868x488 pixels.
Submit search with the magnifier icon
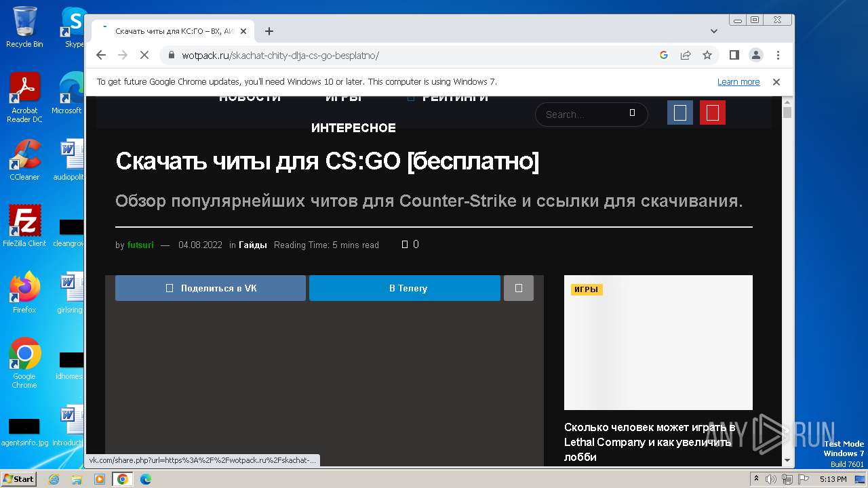click(632, 113)
